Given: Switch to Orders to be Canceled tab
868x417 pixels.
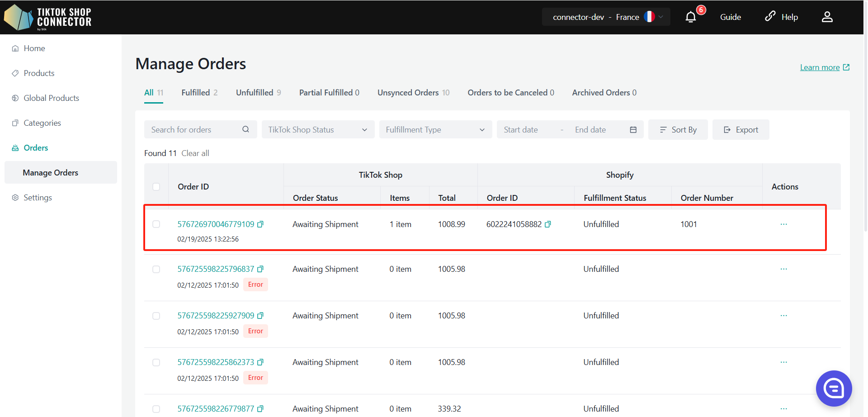Looking at the screenshot, I should (511, 93).
